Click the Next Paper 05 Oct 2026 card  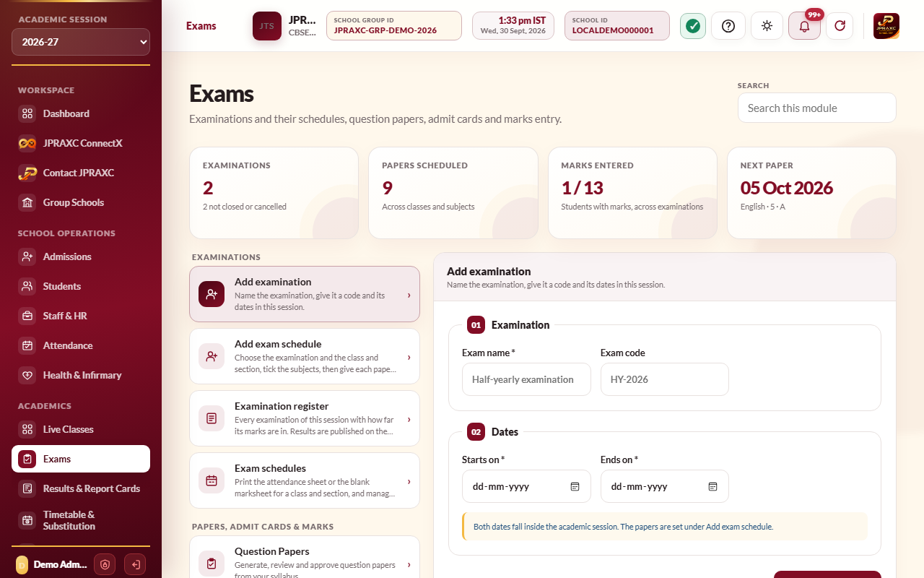tap(811, 193)
